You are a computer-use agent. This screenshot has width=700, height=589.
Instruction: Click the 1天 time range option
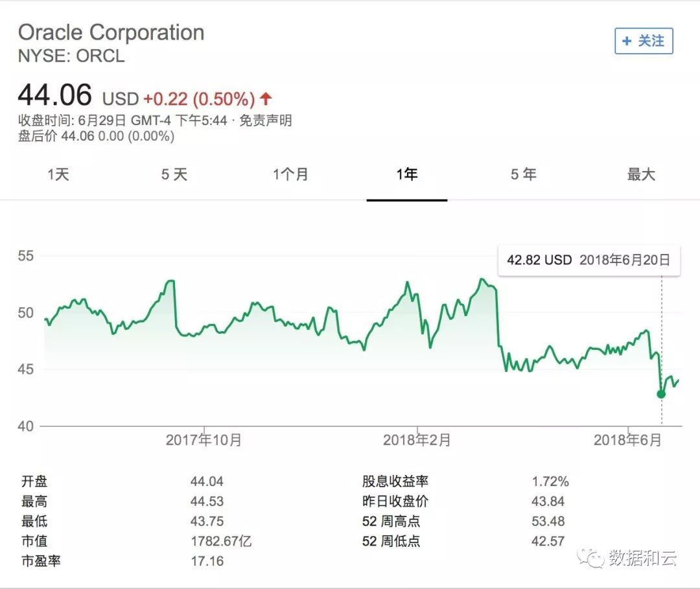coord(58,174)
